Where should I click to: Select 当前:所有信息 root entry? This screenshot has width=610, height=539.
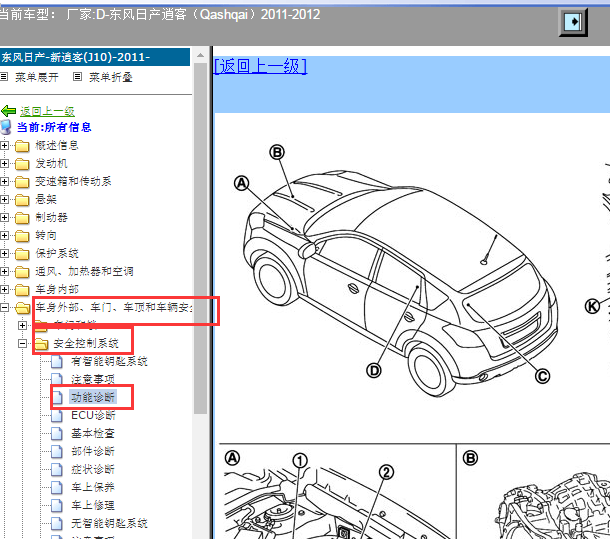[54, 127]
